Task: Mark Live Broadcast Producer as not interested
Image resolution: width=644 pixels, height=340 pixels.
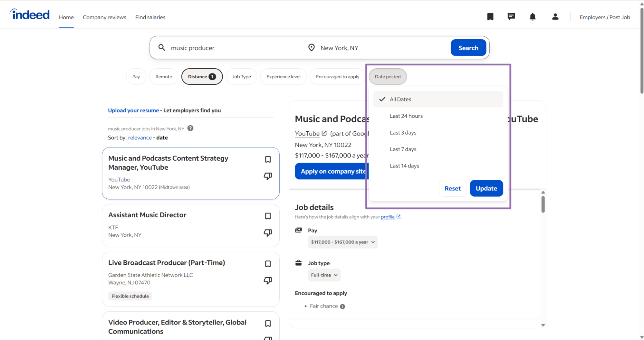Action: (x=268, y=280)
